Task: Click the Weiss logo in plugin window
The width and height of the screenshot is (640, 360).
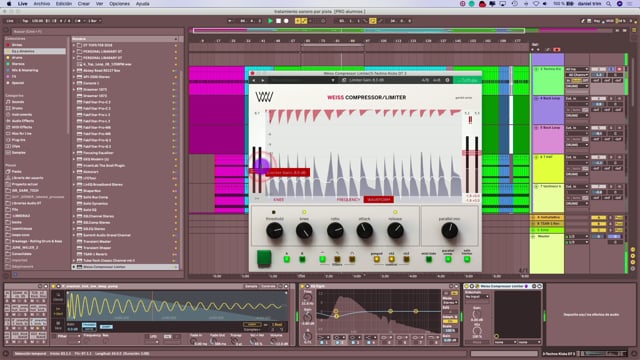Action: (x=264, y=97)
